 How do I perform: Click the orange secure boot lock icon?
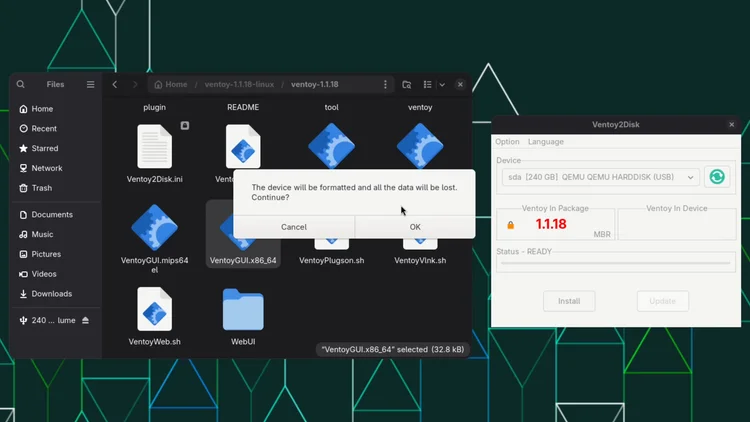click(x=510, y=225)
